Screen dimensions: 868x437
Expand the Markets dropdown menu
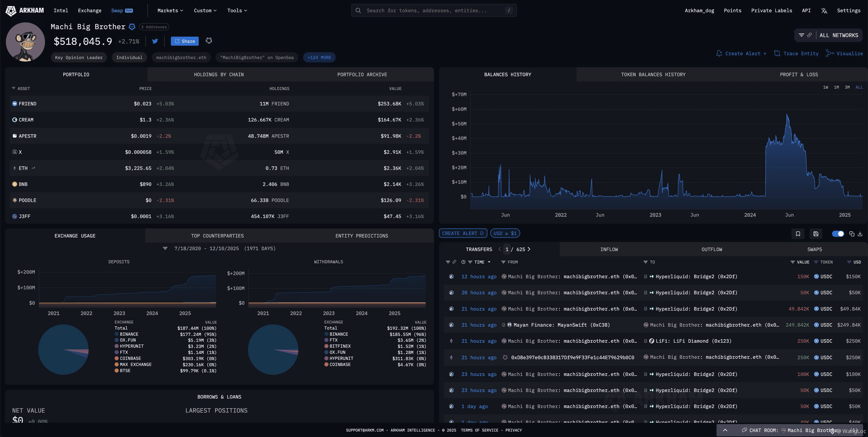click(x=170, y=10)
